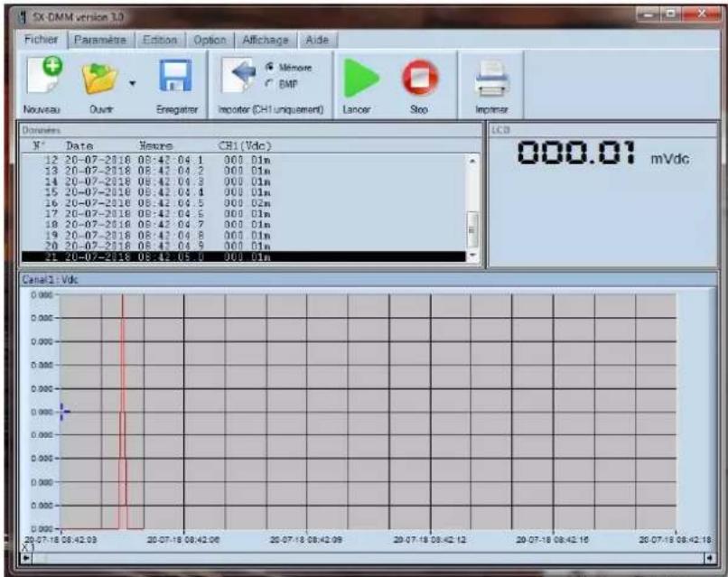Image resolution: width=728 pixels, height=577 pixels.
Task: Minimize the SX-DMM window
Action: point(649,14)
